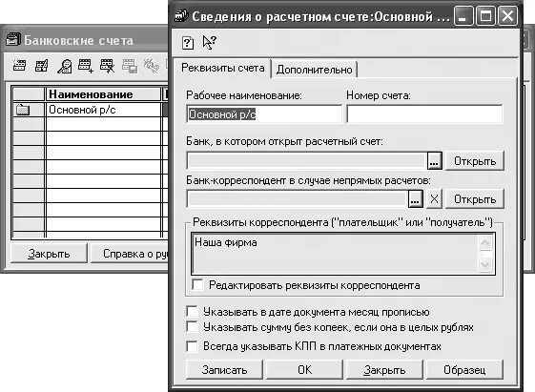Click the Записать button

pyautogui.click(x=224, y=369)
